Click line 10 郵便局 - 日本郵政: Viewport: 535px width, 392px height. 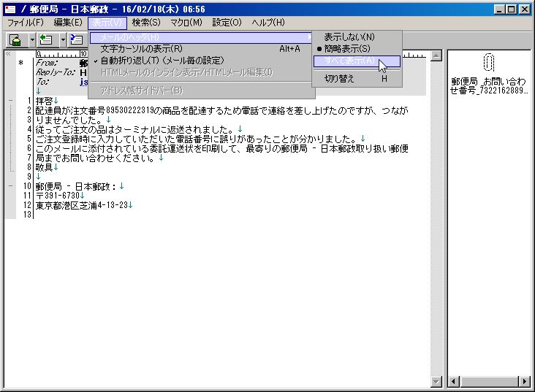coord(76,186)
